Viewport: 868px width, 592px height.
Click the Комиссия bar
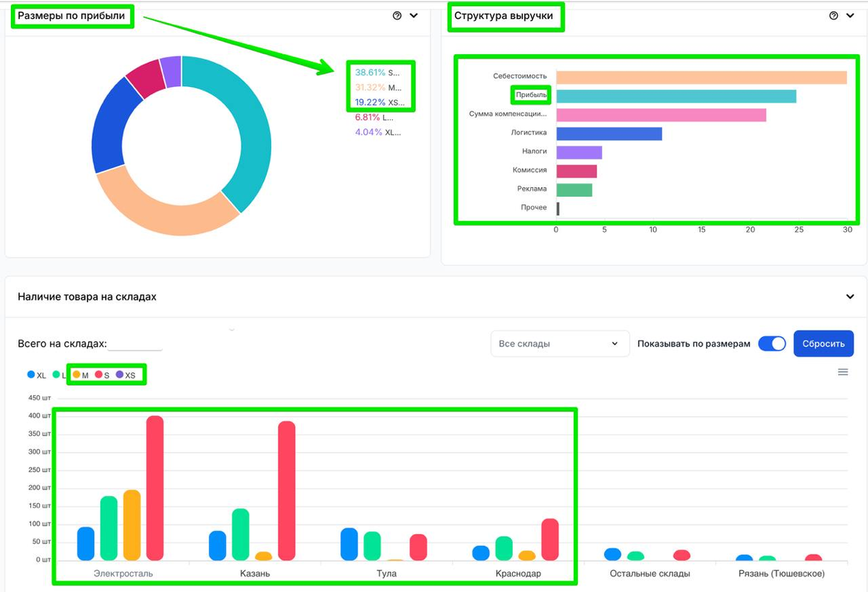click(576, 171)
